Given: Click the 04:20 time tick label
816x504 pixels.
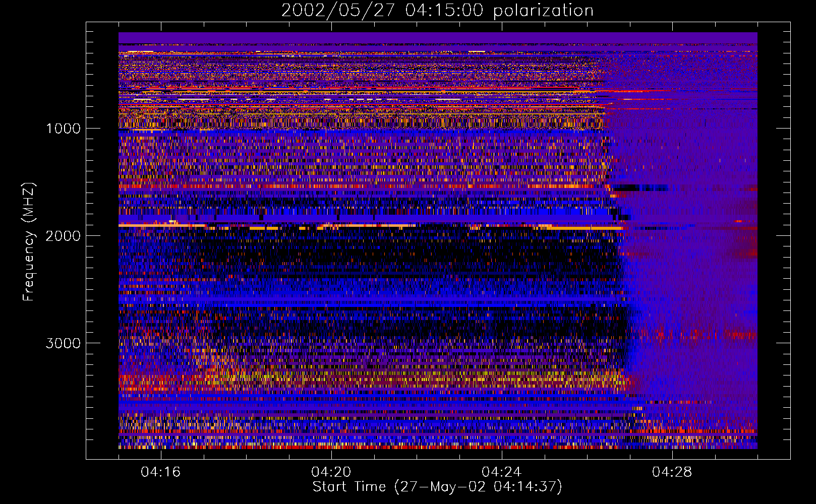Looking at the screenshot, I should pos(331,472).
